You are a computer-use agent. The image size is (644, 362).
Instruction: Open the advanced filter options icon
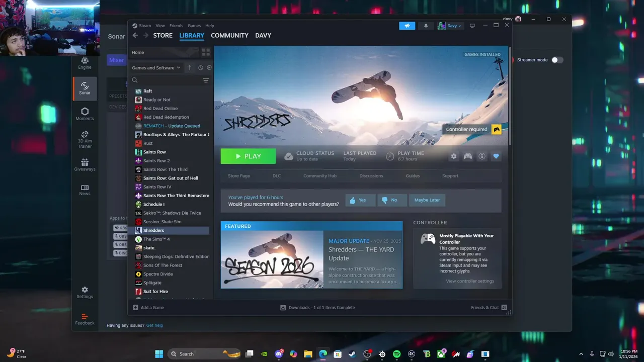[206, 80]
